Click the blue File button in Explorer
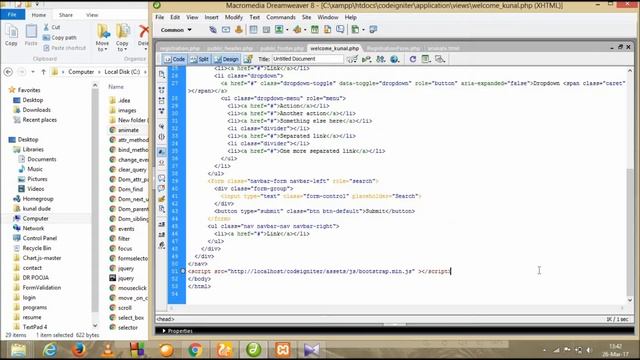Viewport: 640px width, 360px height. pyautogui.click(x=12, y=15)
